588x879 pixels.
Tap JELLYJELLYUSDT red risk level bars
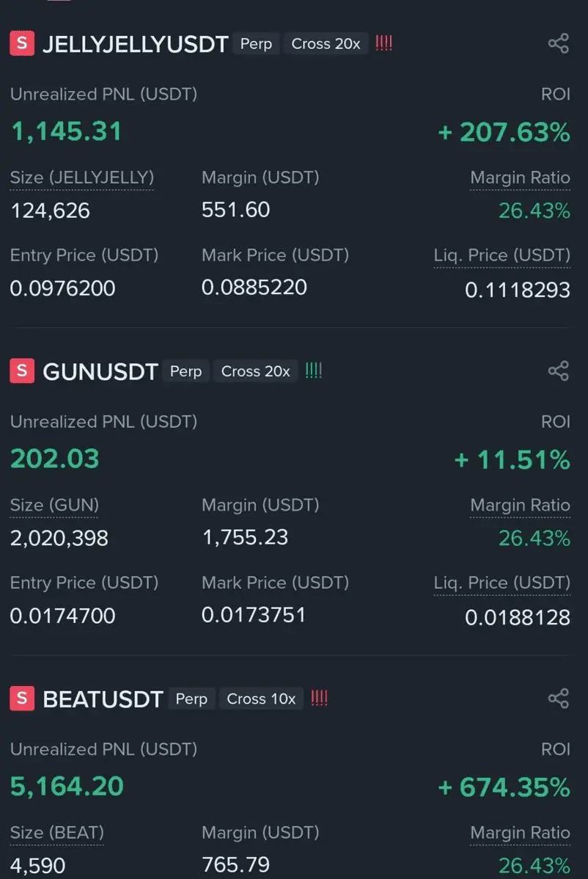coord(383,43)
